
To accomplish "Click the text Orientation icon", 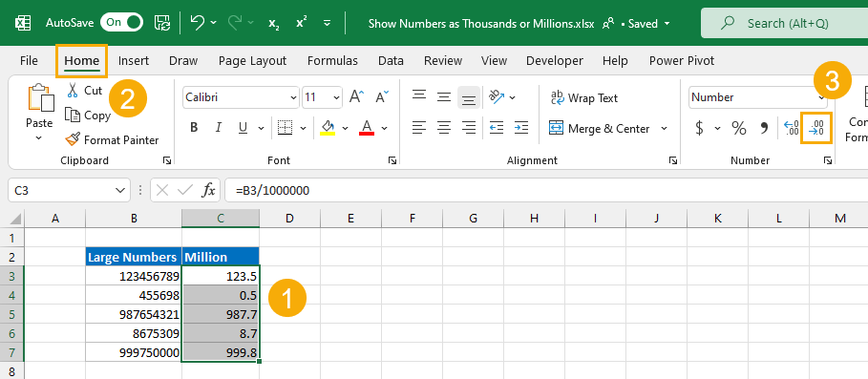I will pyautogui.click(x=497, y=97).
